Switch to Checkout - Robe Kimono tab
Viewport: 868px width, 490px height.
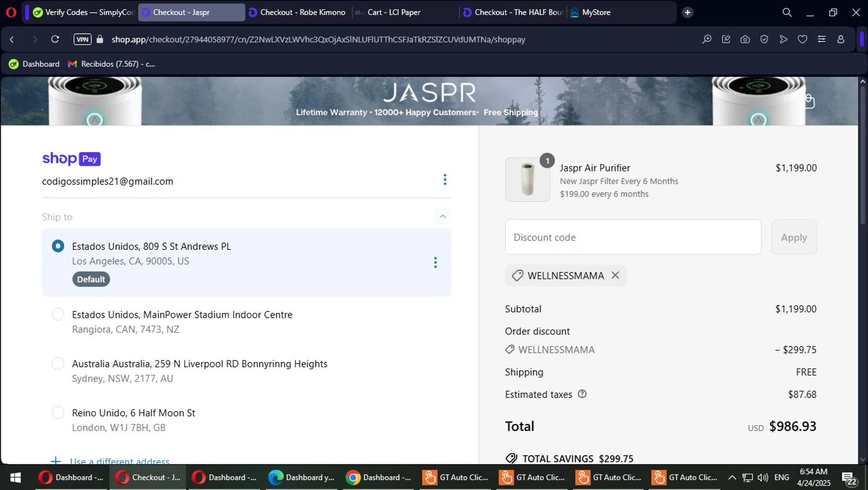(x=297, y=12)
